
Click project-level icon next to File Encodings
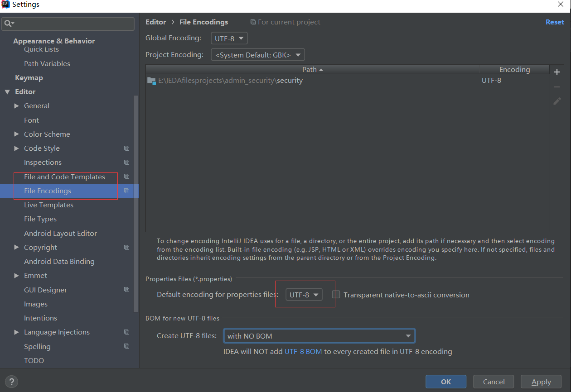(126, 191)
